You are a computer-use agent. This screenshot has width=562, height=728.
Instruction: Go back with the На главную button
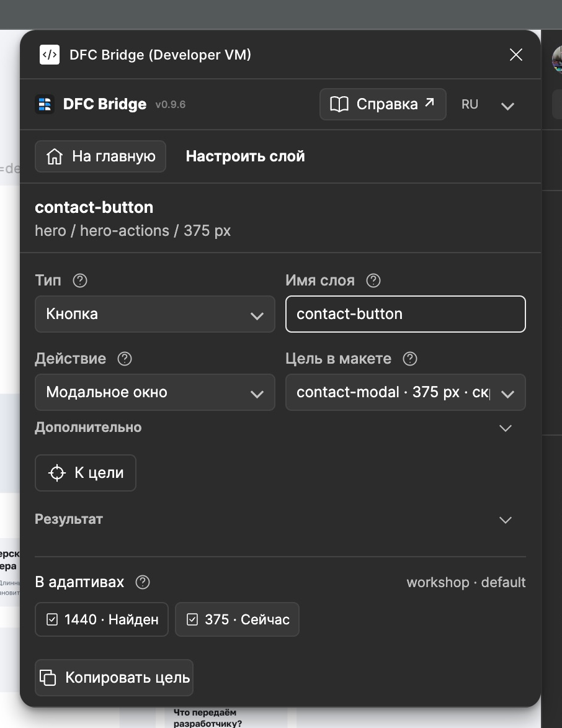[100, 156]
